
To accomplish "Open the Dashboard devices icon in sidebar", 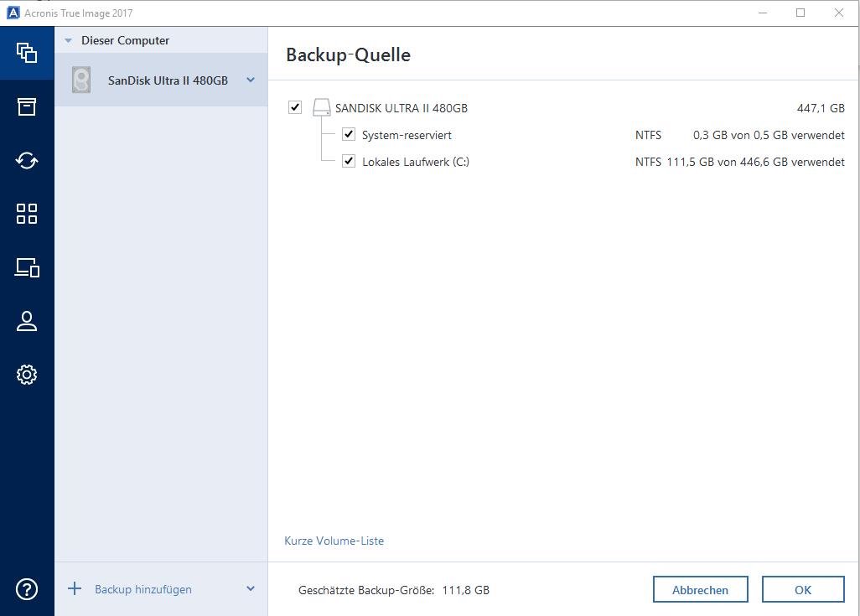I will click(27, 267).
